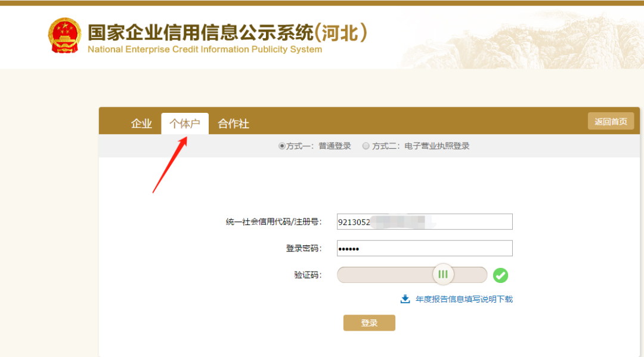This screenshot has height=357, width=644.
Task: Click the credit code input field
Action: 425,221
